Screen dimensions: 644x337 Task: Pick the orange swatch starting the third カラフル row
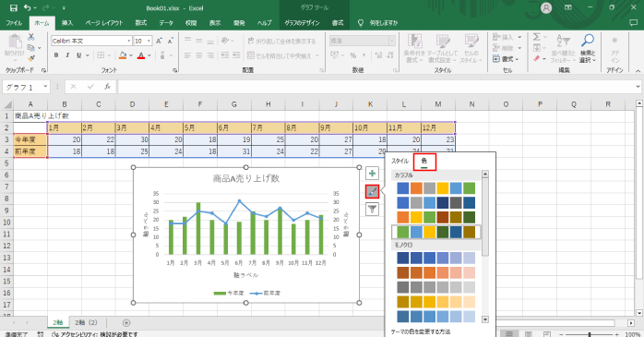[x=403, y=217]
